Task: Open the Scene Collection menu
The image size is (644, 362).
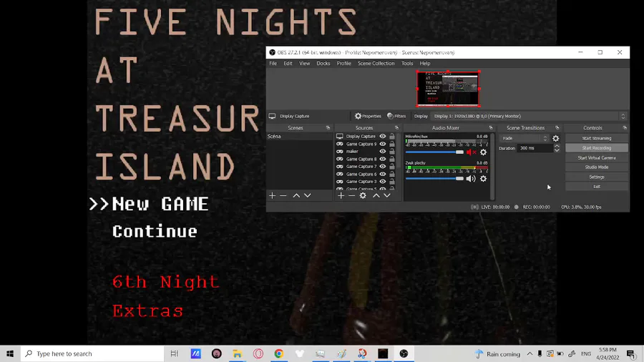Action: [x=376, y=64]
